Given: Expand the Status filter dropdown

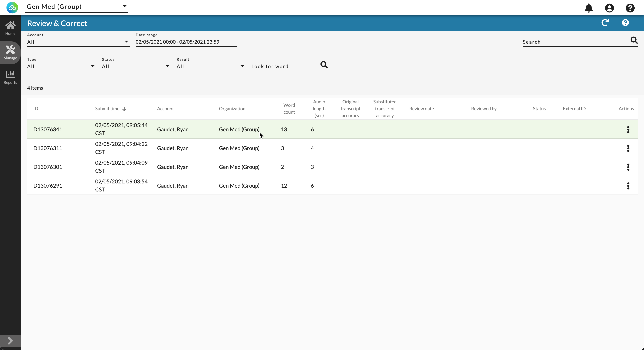Looking at the screenshot, I should click(x=136, y=66).
